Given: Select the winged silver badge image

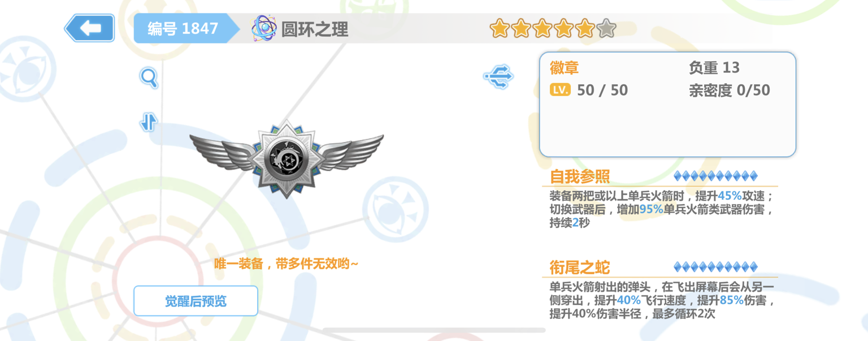Looking at the screenshot, I should coord(287,158).
